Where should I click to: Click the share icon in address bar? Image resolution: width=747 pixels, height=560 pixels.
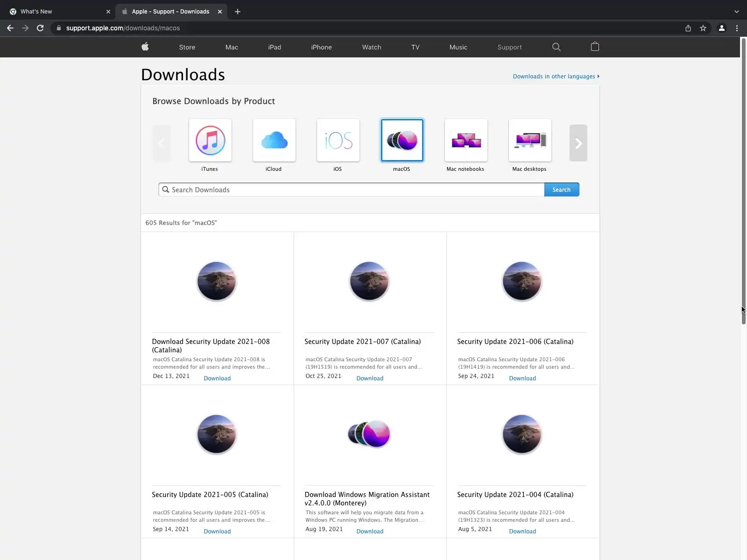688,28
